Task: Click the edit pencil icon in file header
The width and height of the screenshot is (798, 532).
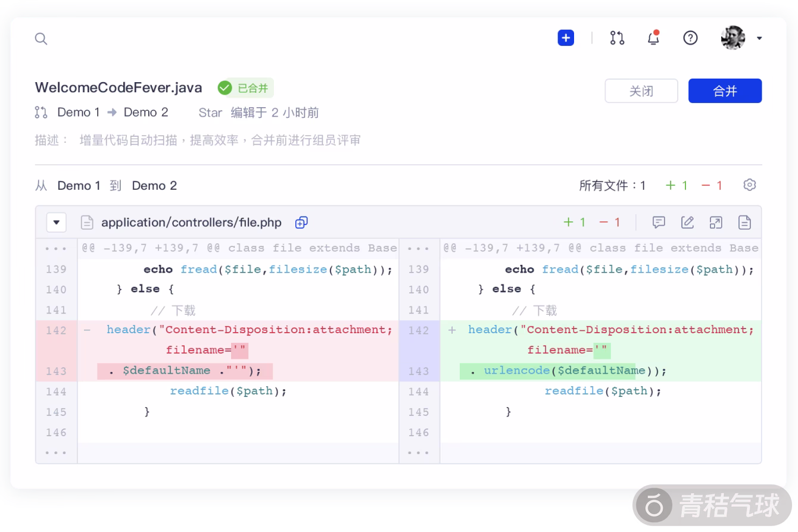Action: pyautogui.click(x=687, y=223)
